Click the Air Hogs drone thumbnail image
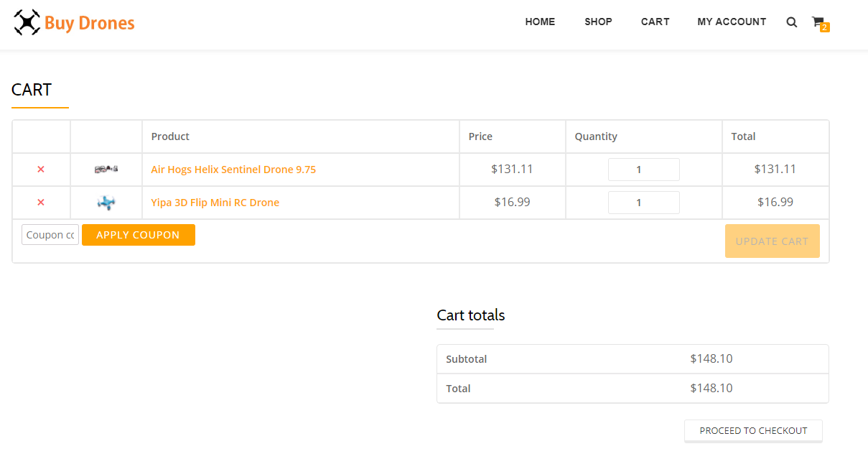This screenshot has height=454, width=868. click(106, 170)
